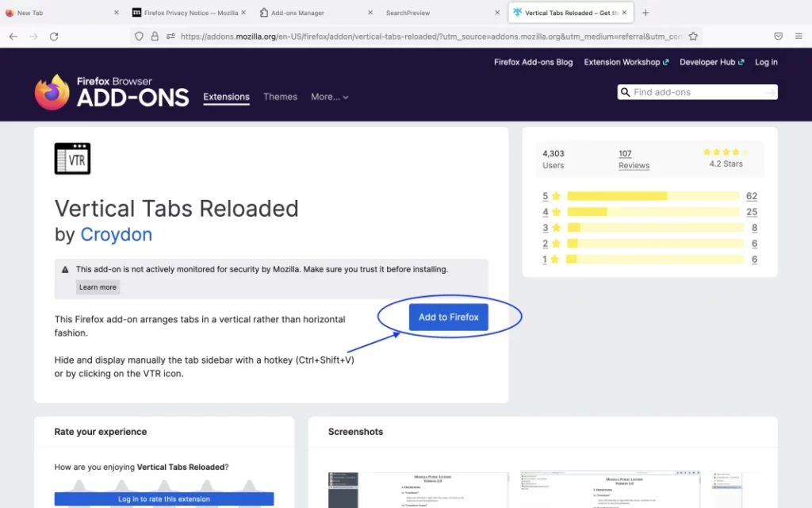The height and width of the screenshot is (508, 812).
Task: Click Log in to rate this extension
Action: pos(164,498)
